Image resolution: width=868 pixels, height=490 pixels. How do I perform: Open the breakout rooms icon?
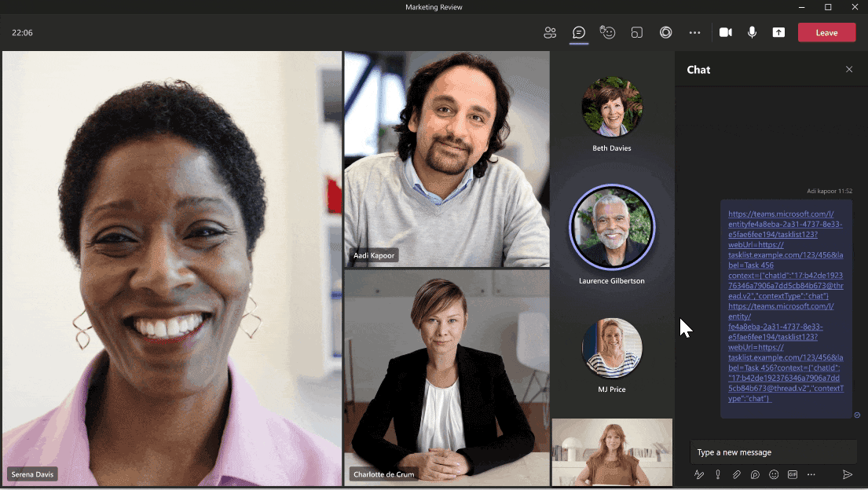pos(636,33)
